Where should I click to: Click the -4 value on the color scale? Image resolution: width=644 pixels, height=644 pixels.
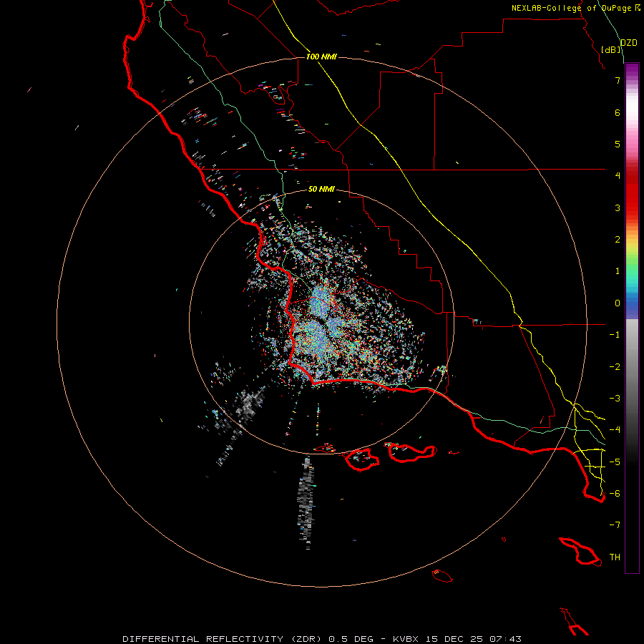(615, 430)
